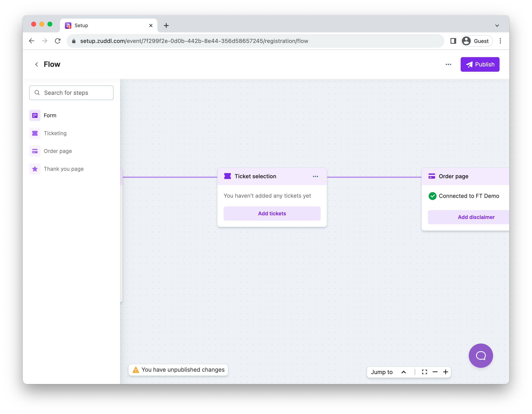Viewport: 532px width, 414px height.
Task: Click the Order page sidebar icon
Action: tap(35, 151)
